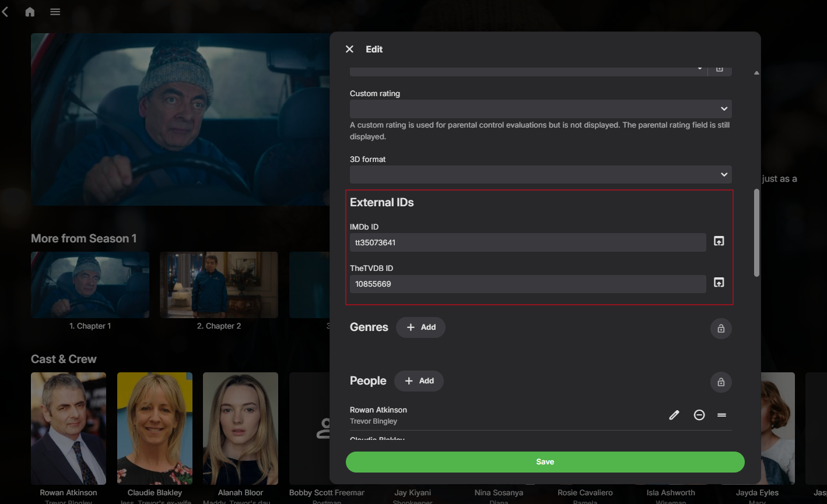Image resolution: width=827 pixels, height=504 pixels.
Task: Click the Nina Sosanya cast name
Action: [499, 493]
